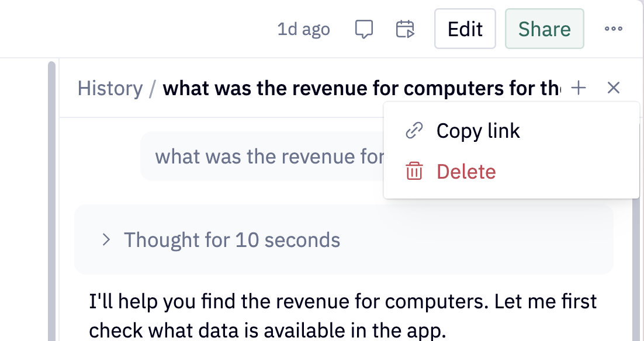The image size is (644, 341).
Task: Click the trash can icon beside Delete
Action: pyautogui.click(x=414, y=171)
